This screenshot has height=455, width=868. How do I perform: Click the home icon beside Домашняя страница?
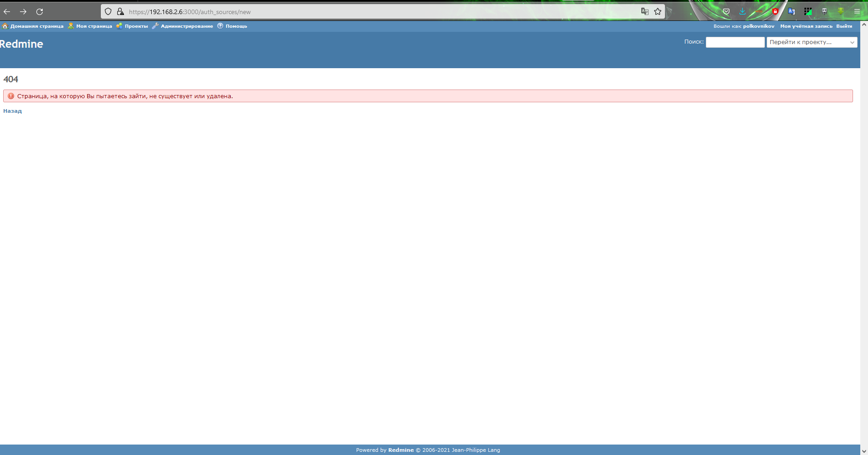pyautogui.click(x=5, y=26)
